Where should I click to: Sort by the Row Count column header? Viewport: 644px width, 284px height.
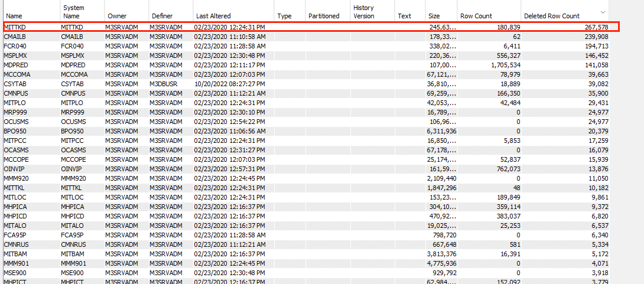(x=476, y=16)
